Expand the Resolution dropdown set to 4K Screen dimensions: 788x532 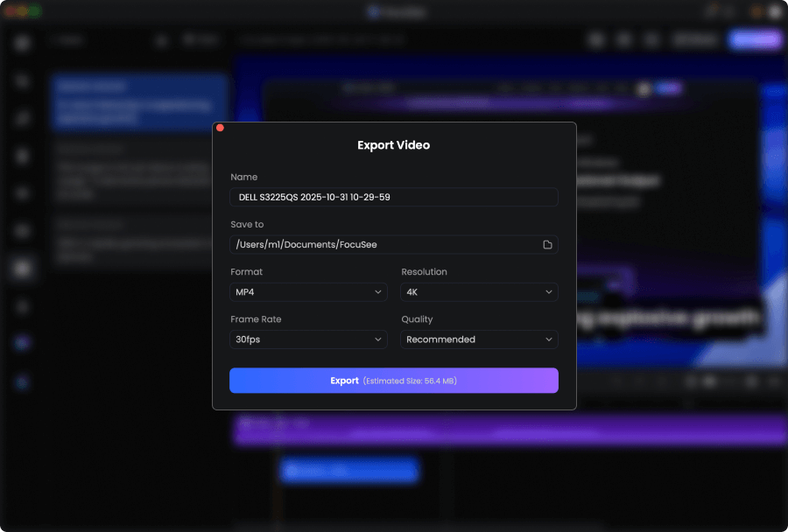(x=479, y=292)
